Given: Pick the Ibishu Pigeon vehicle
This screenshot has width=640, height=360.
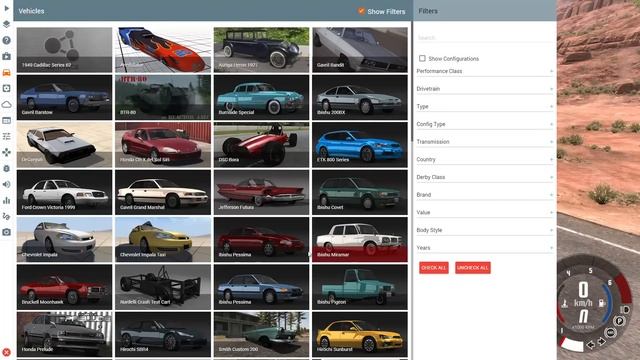Looking at the screenshot, I should click(x=360, y=287).
